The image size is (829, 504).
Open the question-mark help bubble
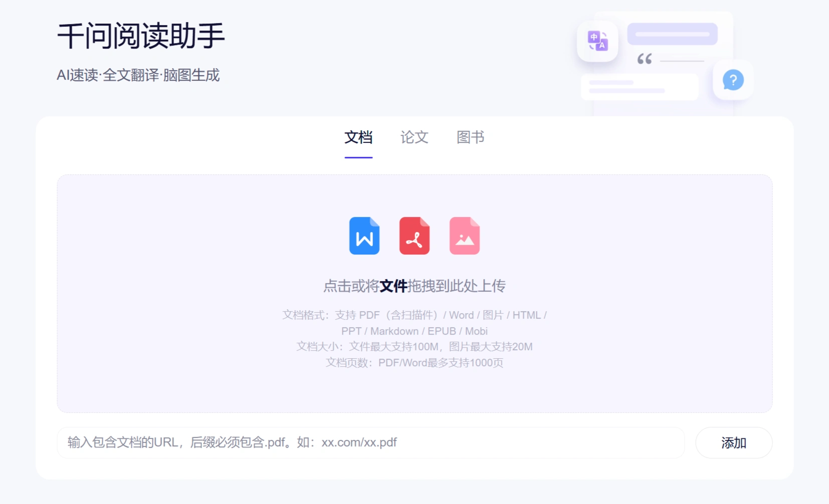732,79
